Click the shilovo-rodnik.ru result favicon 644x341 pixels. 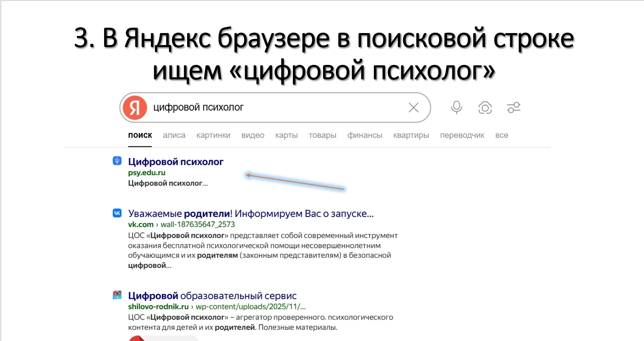tap(117, 295)
